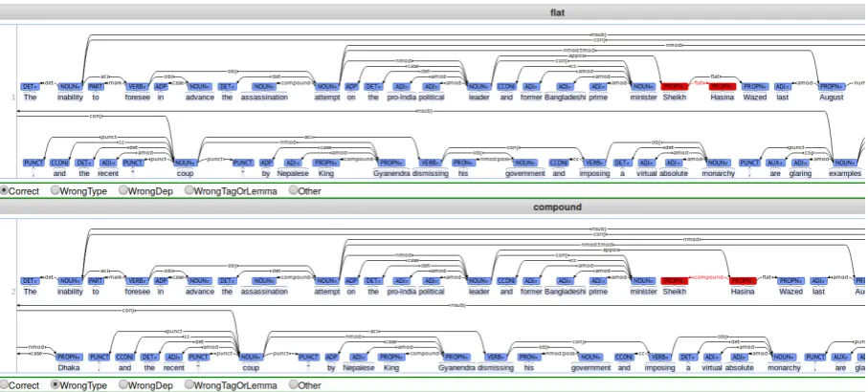The height and width of the screenshot is (392, 868).
Task: Click the word 'government' in the flat tree
Action: (x=525, y=173)
